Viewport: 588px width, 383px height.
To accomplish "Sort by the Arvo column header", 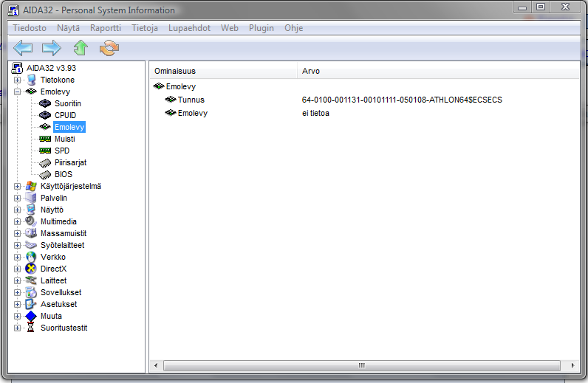I will coord(438,71).
